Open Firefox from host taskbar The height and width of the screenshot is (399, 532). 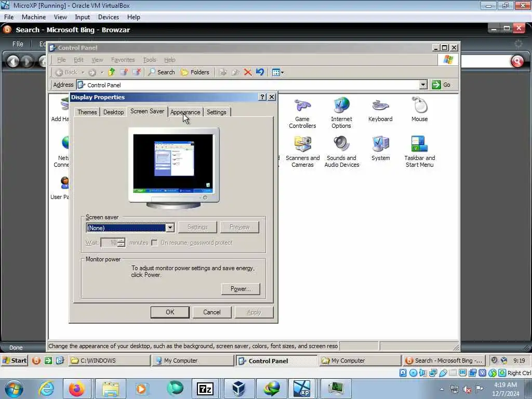(77, 389)
